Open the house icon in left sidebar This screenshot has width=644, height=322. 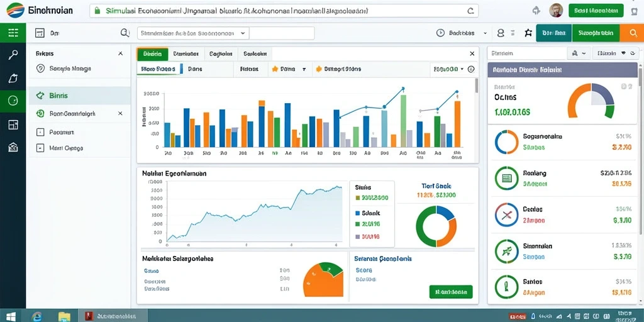click(13, 147)
